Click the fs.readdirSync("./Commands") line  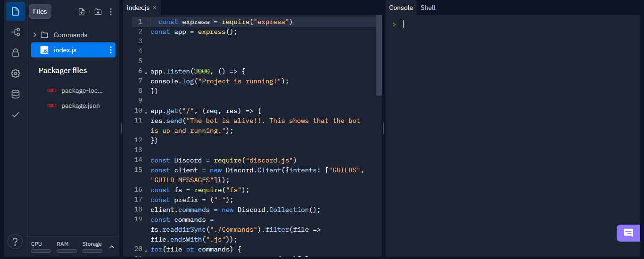click(x=236, y=229)
